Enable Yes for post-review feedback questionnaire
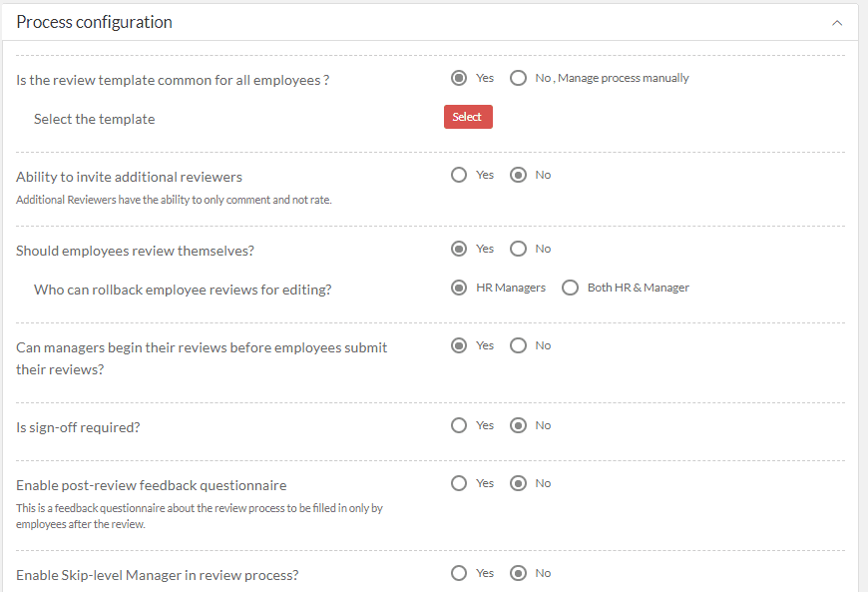868x592 pixels. pyautogui.click(x=459, y=483)
